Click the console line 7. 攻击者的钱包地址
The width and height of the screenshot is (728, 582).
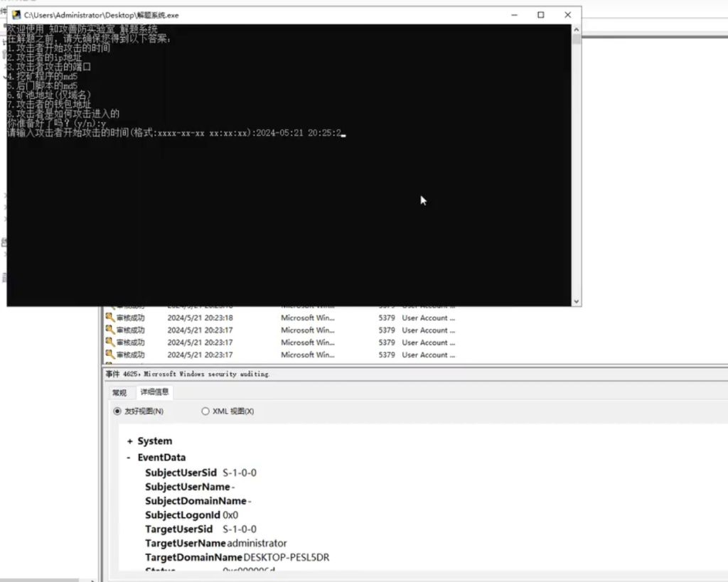pos(49,104)
